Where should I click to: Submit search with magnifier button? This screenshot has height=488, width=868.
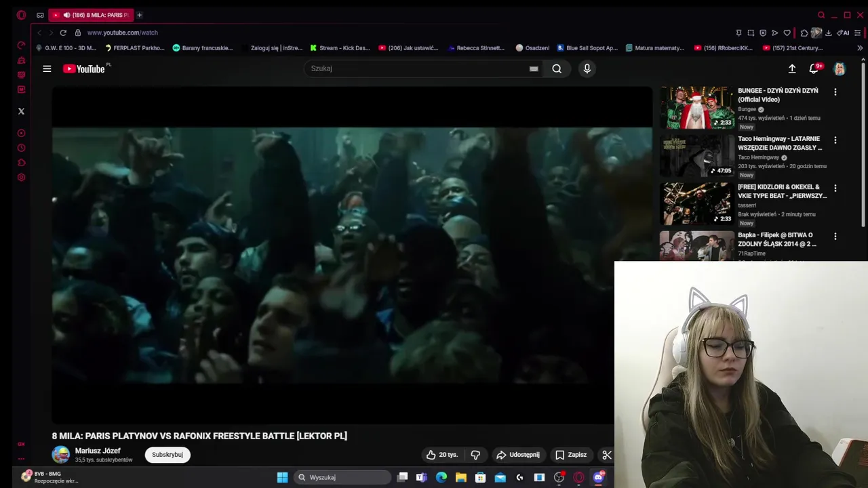tap(557, 68)
